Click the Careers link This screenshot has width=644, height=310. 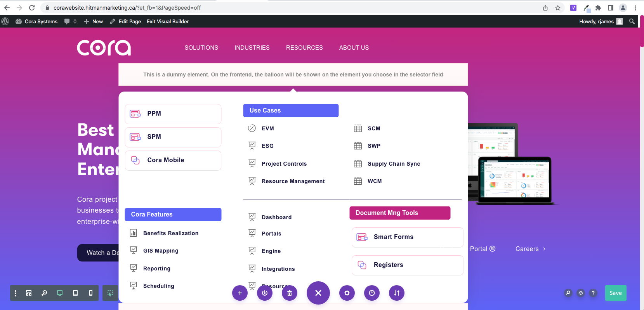(x=530, y=249)
